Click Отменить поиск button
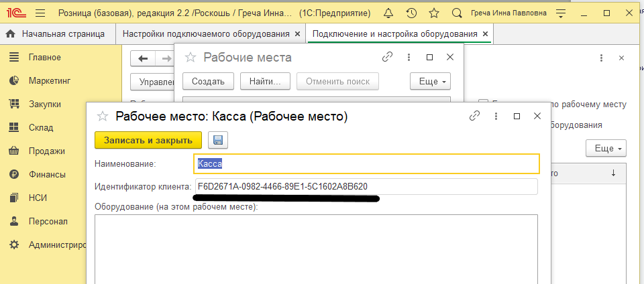Screen dimensions: 644x284 click(337, 81)
